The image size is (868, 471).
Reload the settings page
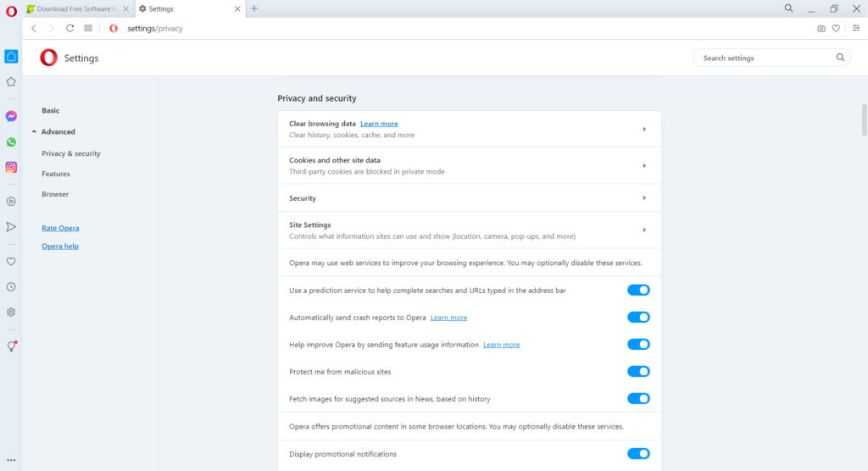coord(70,28)
